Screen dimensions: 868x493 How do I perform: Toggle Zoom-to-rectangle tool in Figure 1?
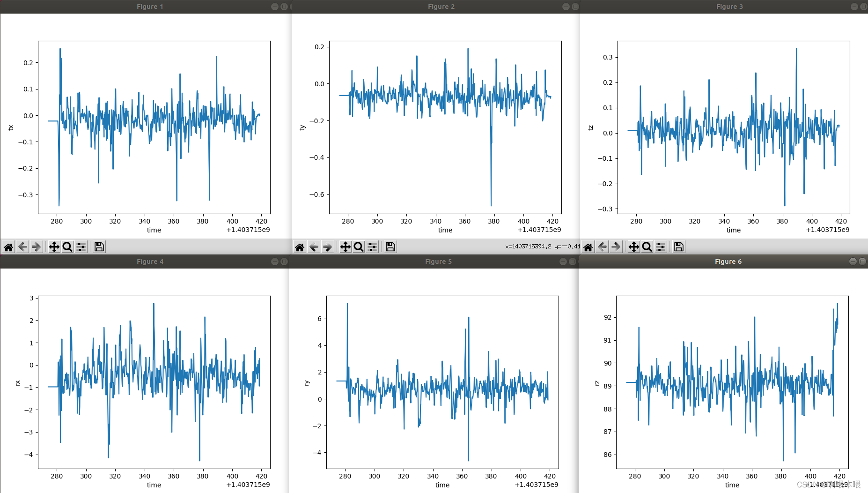(x=67, y=247)
